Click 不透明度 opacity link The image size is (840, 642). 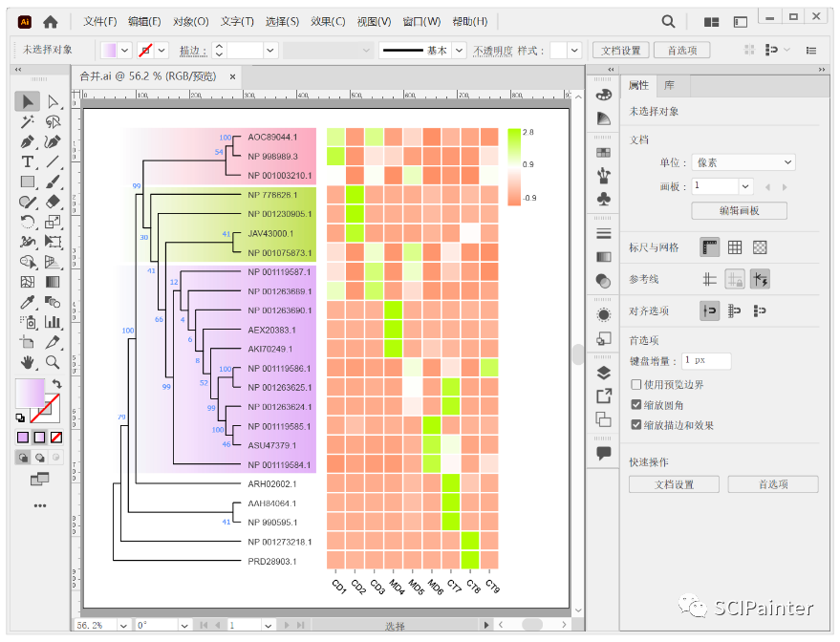click(493, 51)
